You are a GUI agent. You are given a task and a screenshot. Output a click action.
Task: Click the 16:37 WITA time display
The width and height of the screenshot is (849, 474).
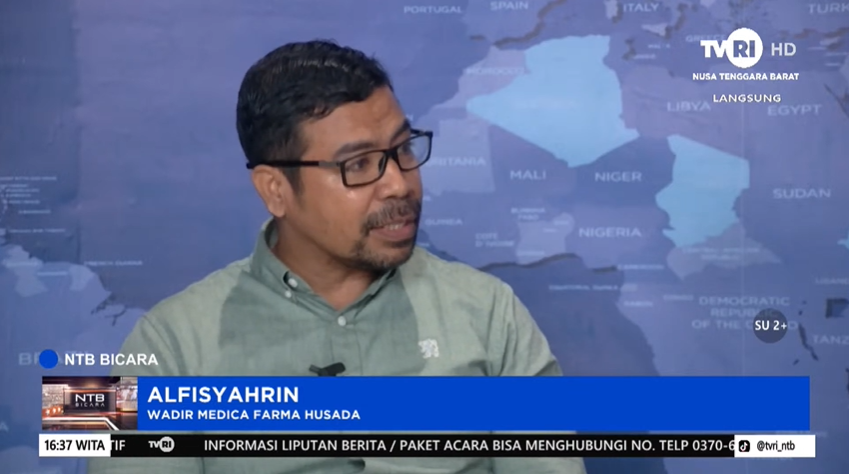click(x=74, y=445)
